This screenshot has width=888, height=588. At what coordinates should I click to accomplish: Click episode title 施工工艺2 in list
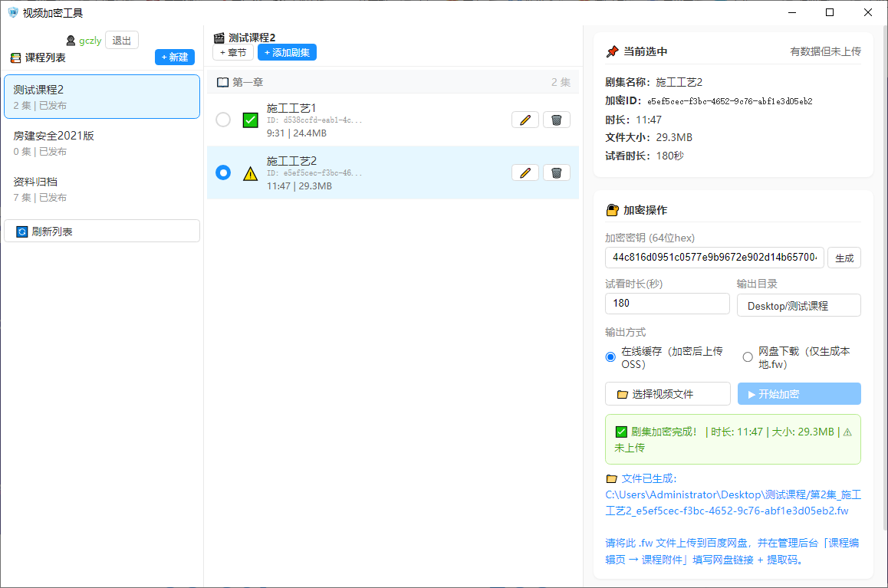click(x=291, y=161)
